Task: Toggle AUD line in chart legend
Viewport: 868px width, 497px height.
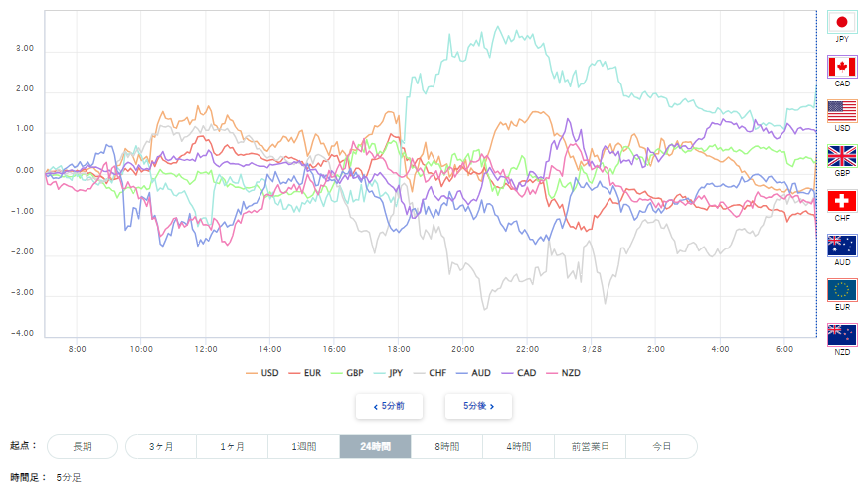Action: [473, 373]
